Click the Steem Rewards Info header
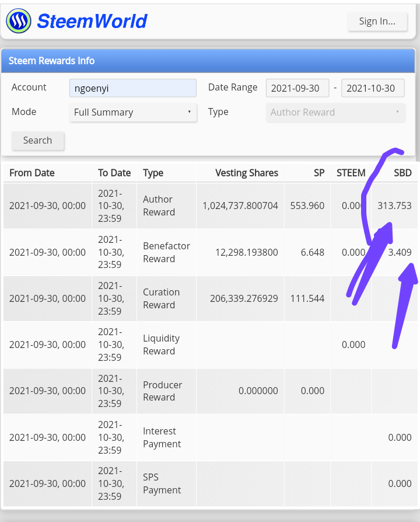The height and width of the screenshot is (522, 420). click(x=208, y=61)
